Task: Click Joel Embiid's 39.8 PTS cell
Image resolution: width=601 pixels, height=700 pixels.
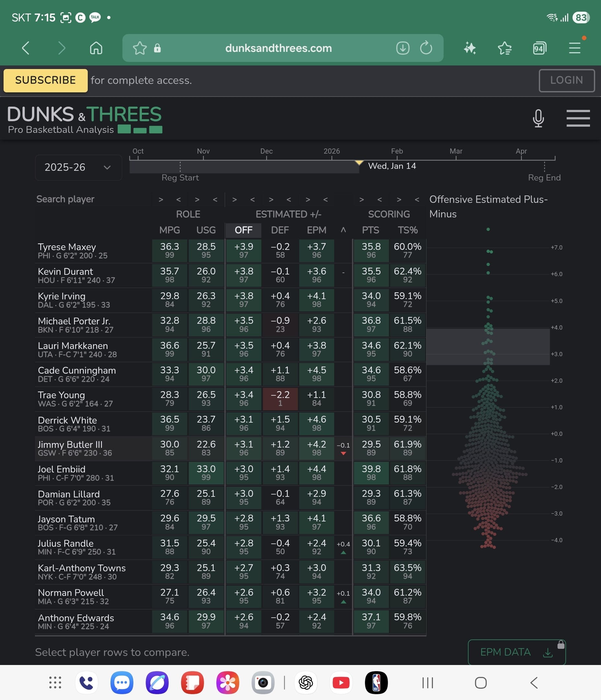Action: [371, 473]
